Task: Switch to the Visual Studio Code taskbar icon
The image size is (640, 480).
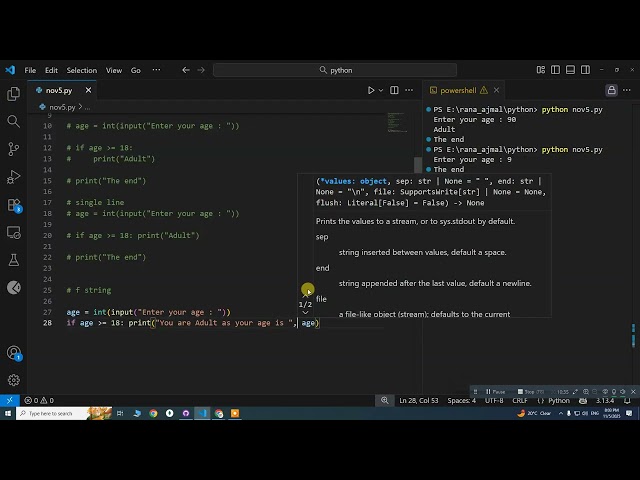Action: point(202,413)
